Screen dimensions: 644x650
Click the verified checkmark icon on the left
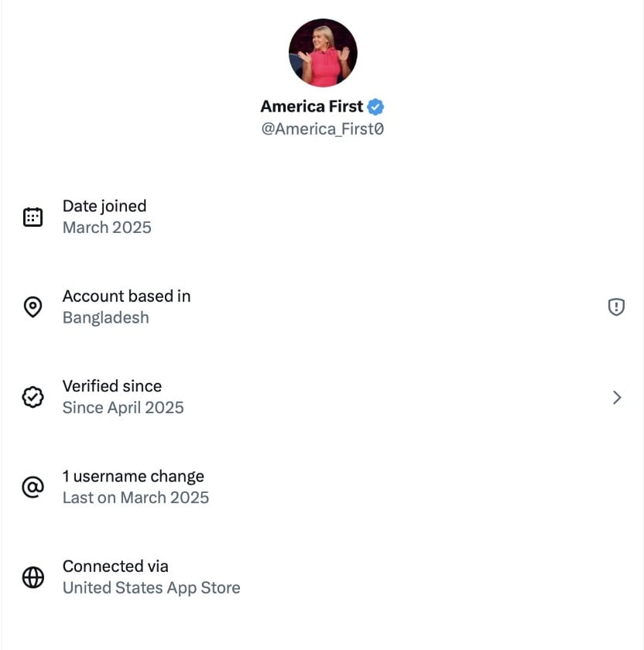tap(33, 397)
